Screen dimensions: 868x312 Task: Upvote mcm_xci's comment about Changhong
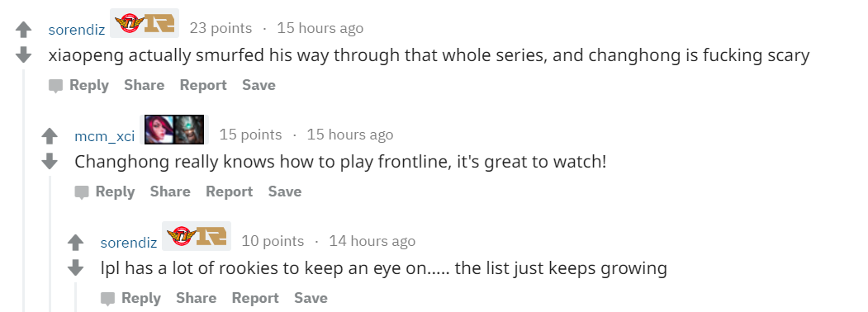50,135
